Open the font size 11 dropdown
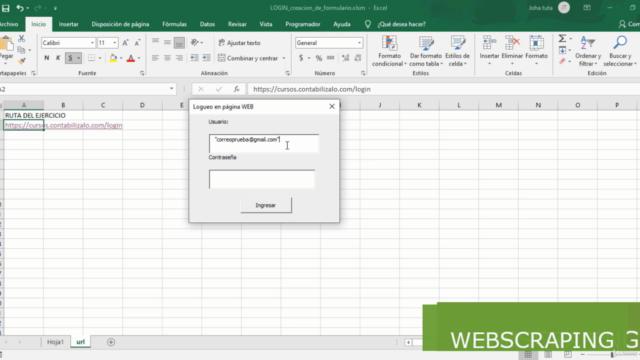 coord(115,43)
